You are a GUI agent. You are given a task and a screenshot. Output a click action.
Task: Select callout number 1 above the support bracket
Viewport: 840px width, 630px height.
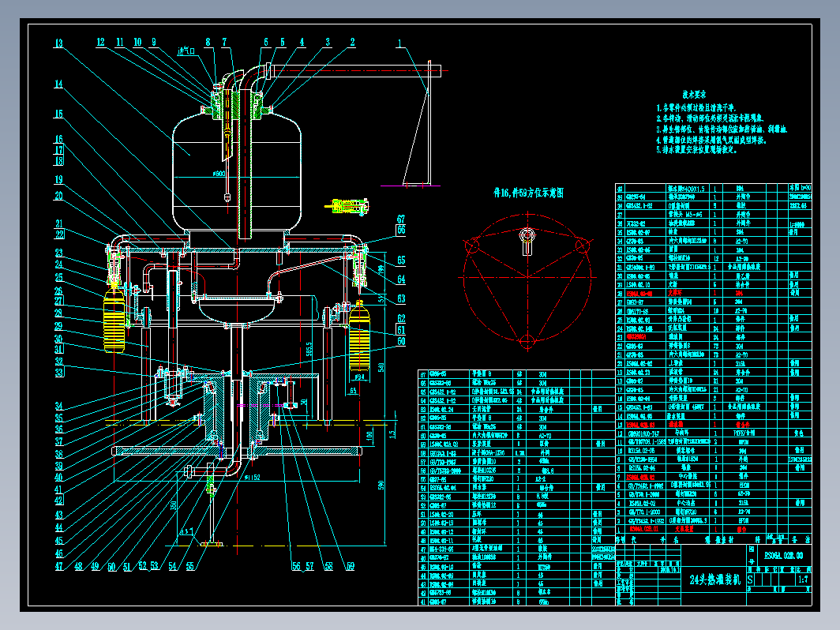pyautogui.click(x=400, y=43)
